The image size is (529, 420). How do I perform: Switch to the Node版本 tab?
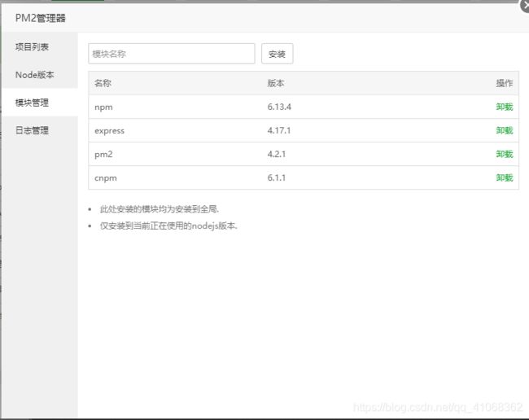(40, 75)
